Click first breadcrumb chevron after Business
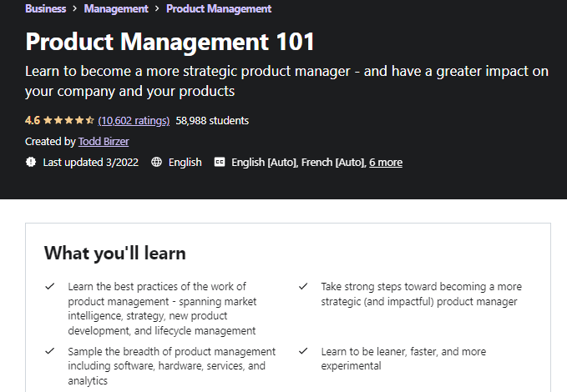567x392 pixels. (x=75, y=9)
